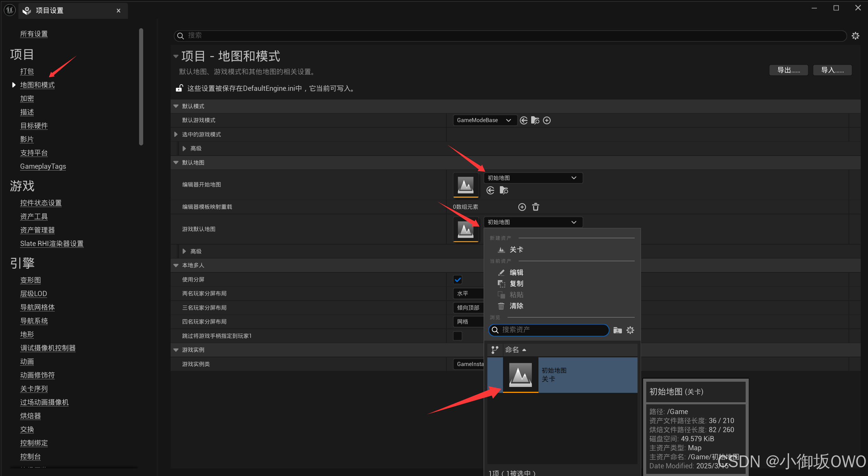868x476 pixels.
Task: Click folder icon beside asset search box
Action: point(617,330)
